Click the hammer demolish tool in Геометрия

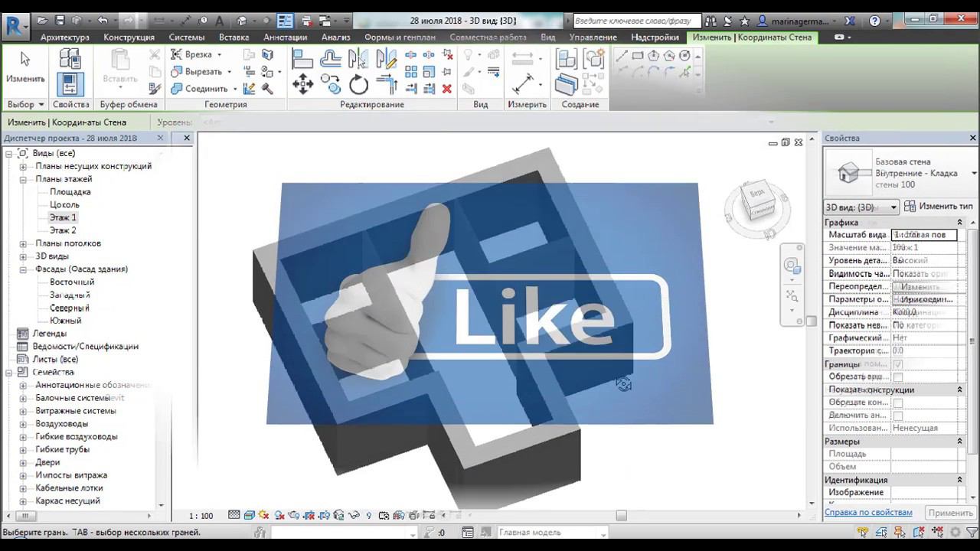pyautogui.click(x=267, y=89)
